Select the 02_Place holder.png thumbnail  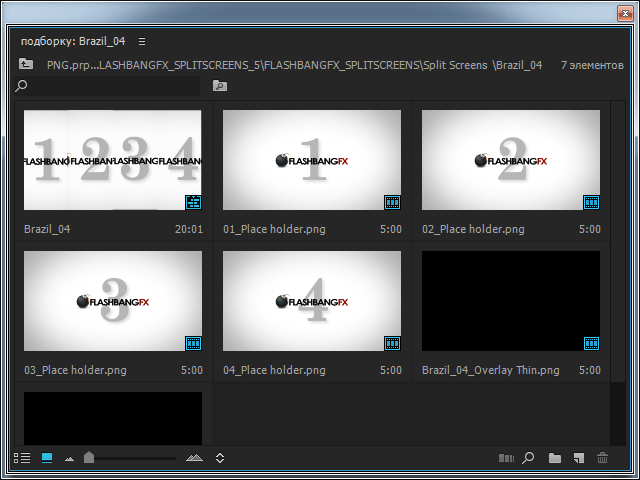[x=511, y=160]
